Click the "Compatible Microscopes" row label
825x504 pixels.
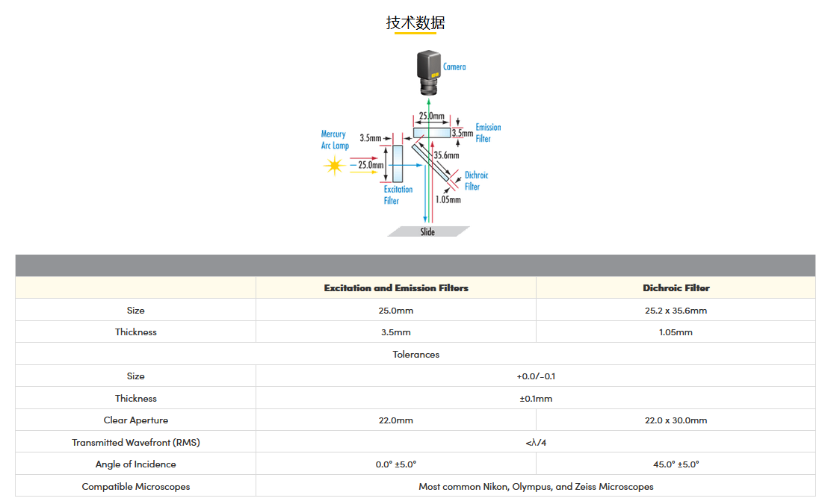[x=136, y=486]
